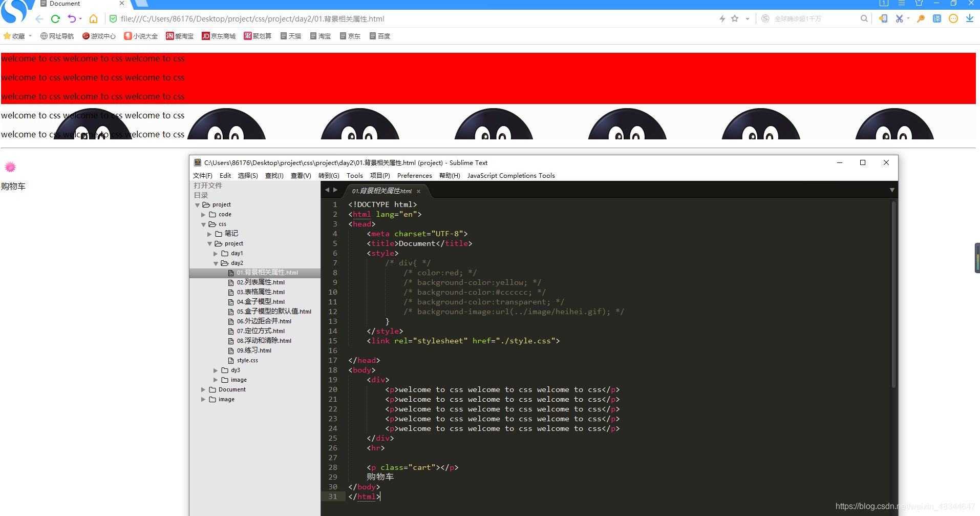Open the key password manager icon
The image size is (980, 516).
coord(921,18)
